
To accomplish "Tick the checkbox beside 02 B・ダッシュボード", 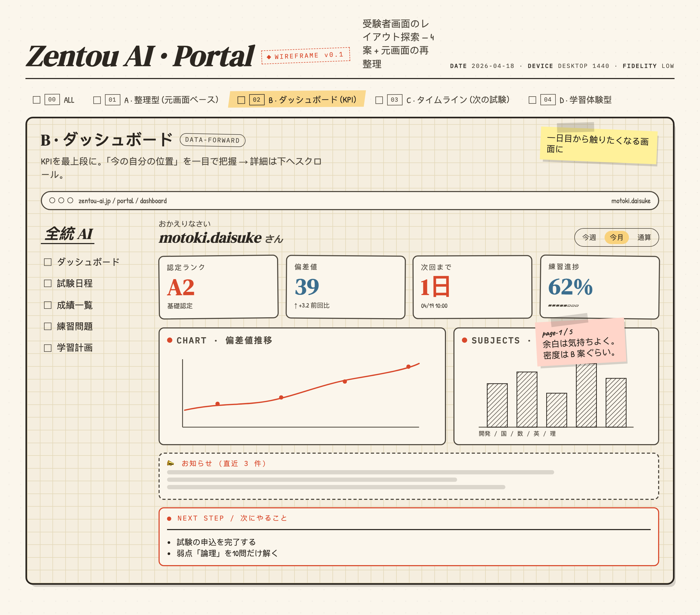I will (241, 100).
